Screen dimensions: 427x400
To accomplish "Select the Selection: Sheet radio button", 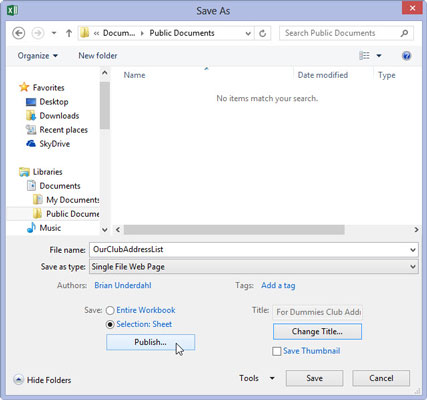I will coord(110,324).
